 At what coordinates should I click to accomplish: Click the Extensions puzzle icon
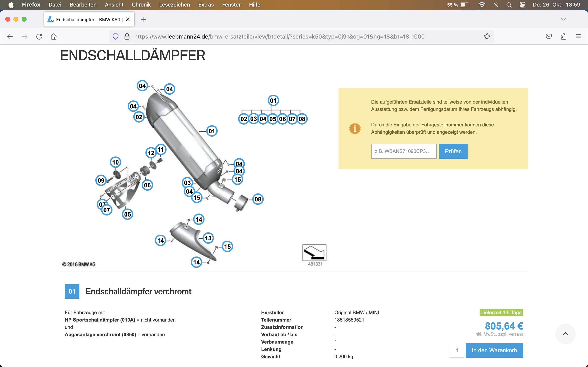point(563,36)
